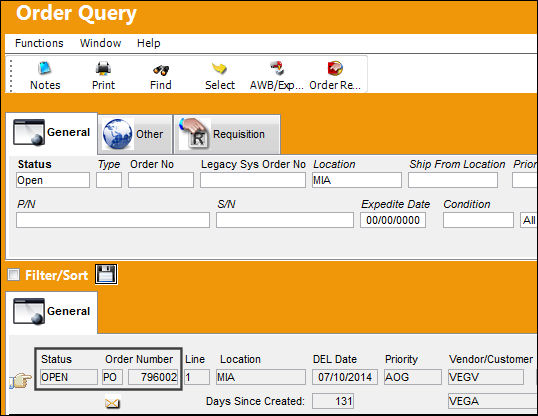
Task: Select the lower General results tab
Action: tap(51, 312)
